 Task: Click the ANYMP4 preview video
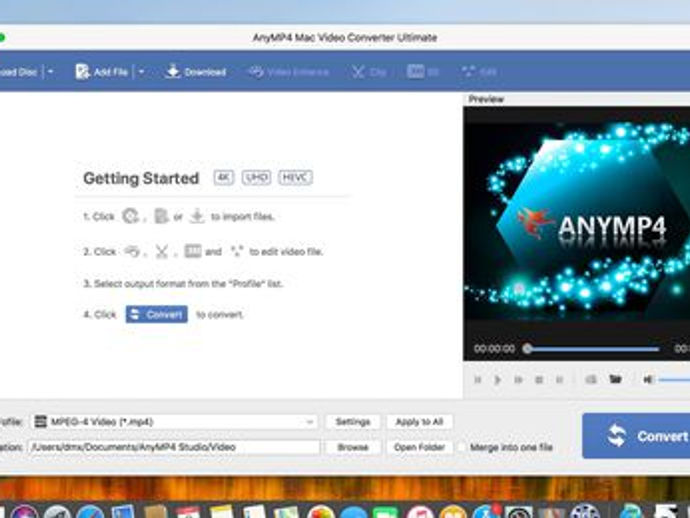tap(576, 220)
